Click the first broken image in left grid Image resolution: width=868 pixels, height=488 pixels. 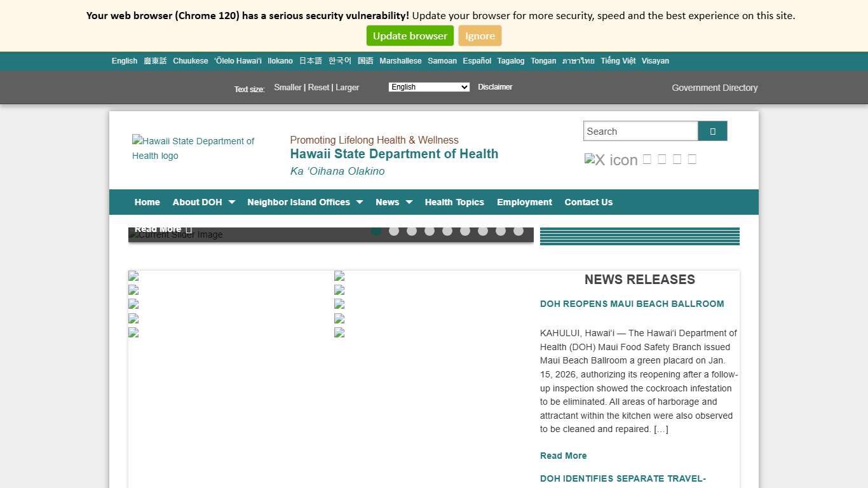133,276
